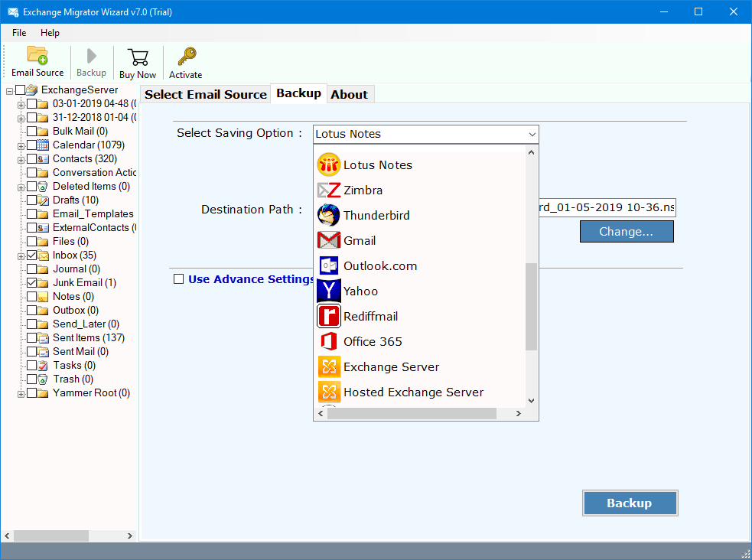Click the folder tree horizontal scrollbar thumb

coord(50,536)
